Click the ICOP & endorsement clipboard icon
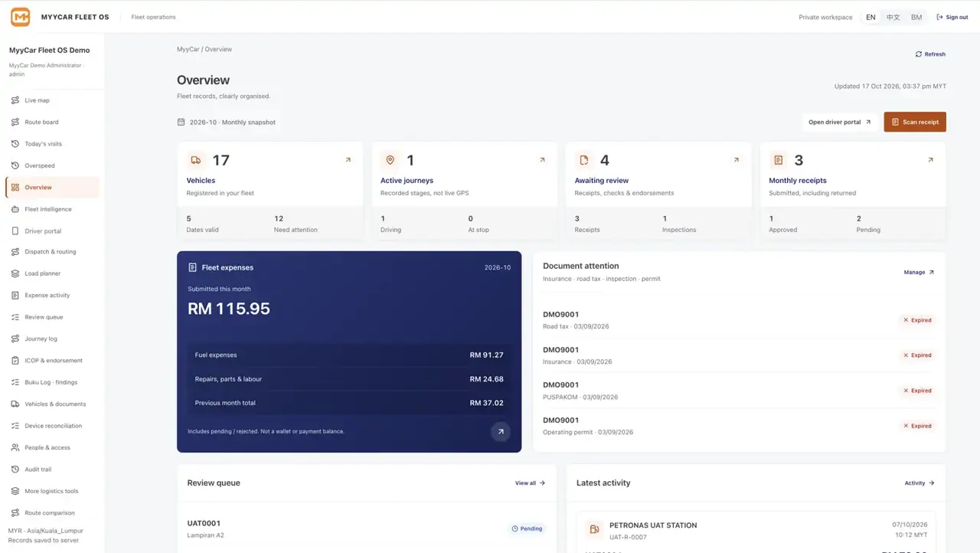 [x=15, y=360]
